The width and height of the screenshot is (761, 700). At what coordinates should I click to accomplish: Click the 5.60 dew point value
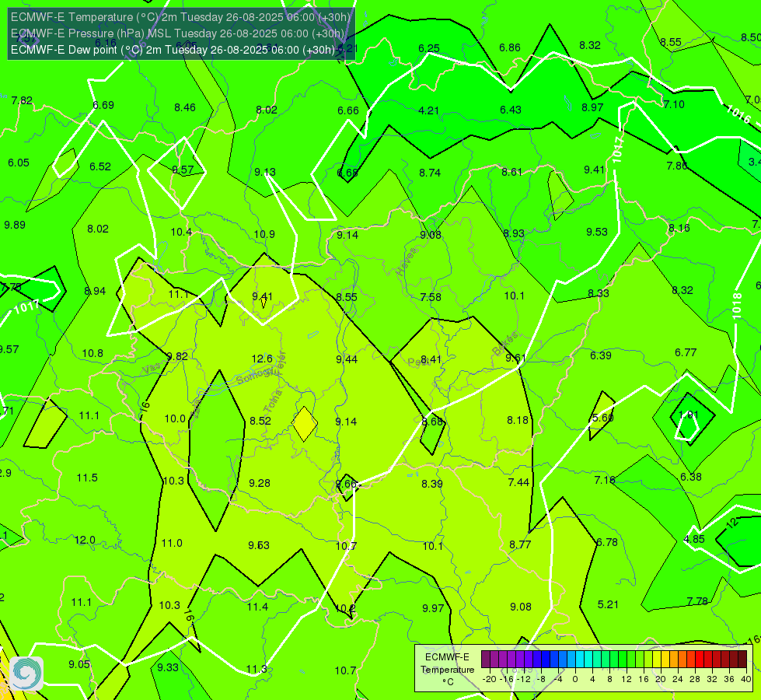coord(602,418)
